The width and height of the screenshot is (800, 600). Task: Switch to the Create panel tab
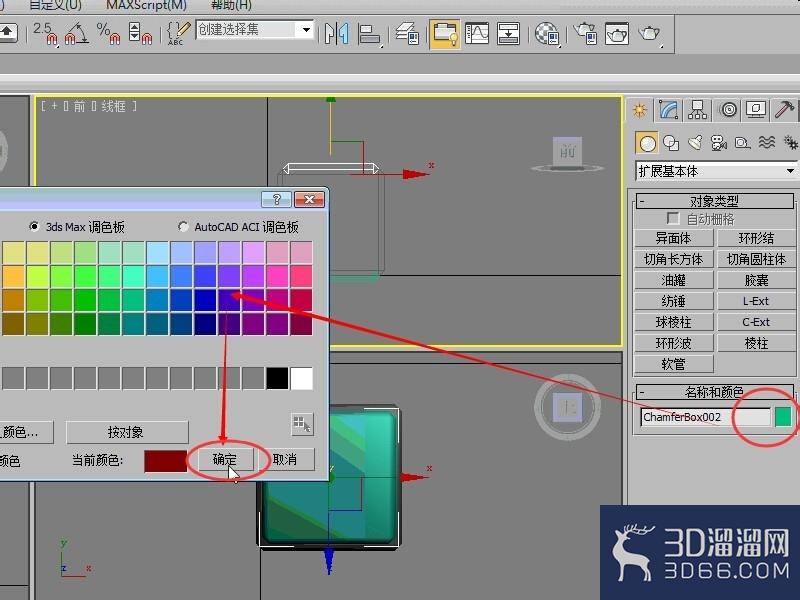640,110
